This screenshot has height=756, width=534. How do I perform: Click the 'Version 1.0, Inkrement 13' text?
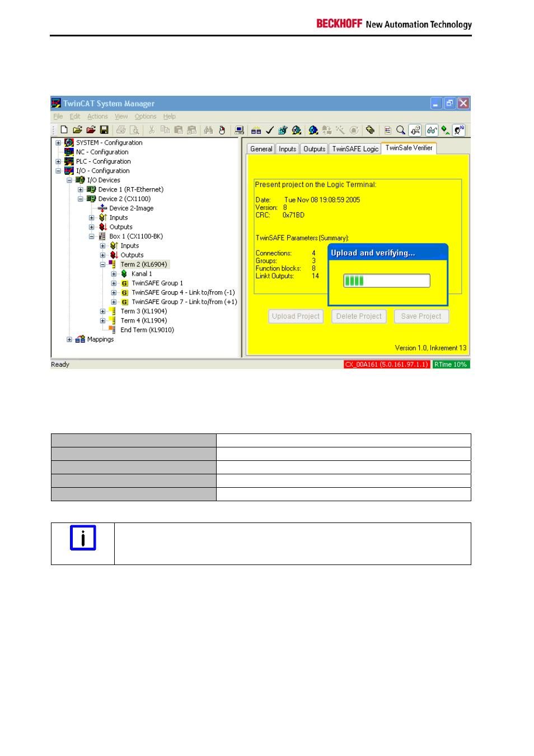430,348
